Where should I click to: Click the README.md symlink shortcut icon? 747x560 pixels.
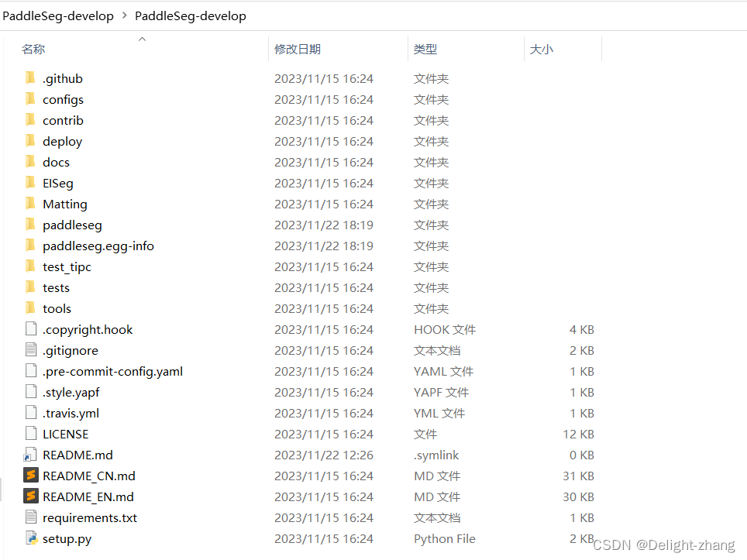point(30,455)
